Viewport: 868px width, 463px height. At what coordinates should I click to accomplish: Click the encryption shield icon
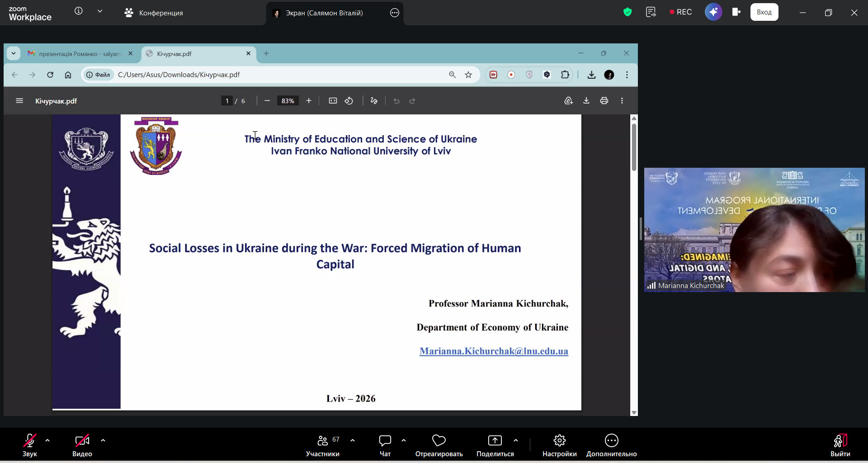pos(627,12)
